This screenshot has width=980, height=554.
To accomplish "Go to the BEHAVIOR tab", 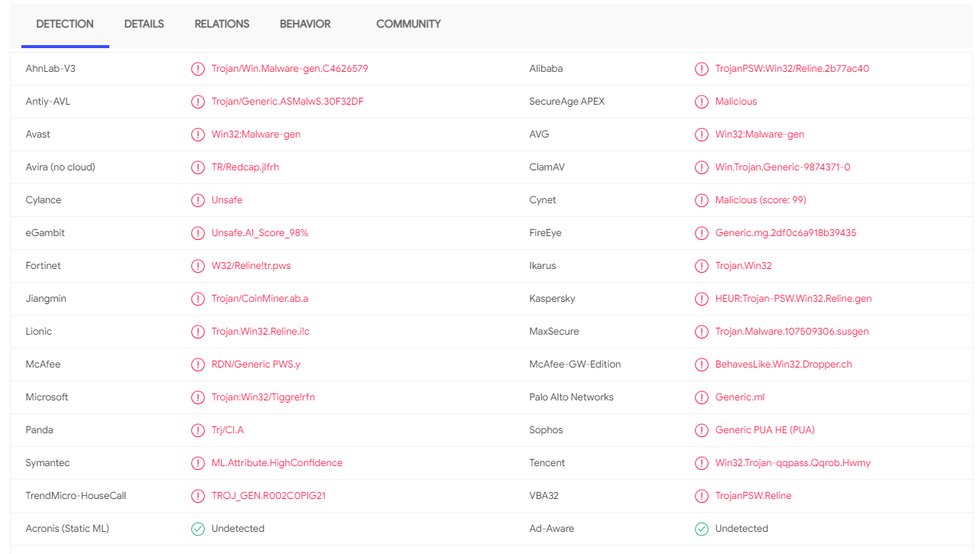I will (x=305, y=24).
